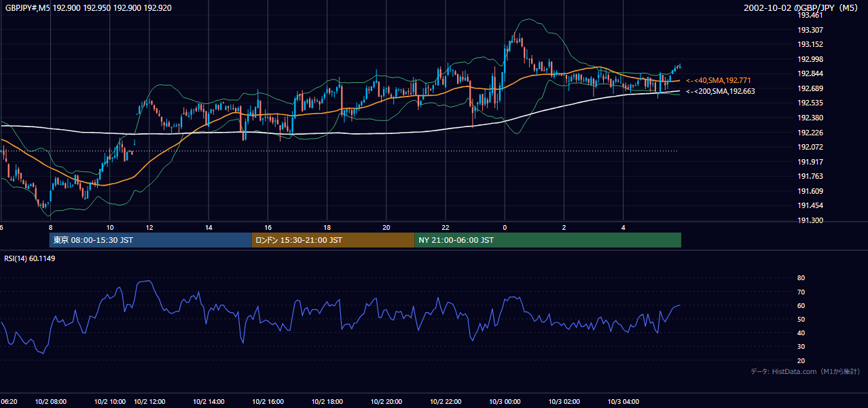Click the 10/3 04:00 bottom time label

623,401
